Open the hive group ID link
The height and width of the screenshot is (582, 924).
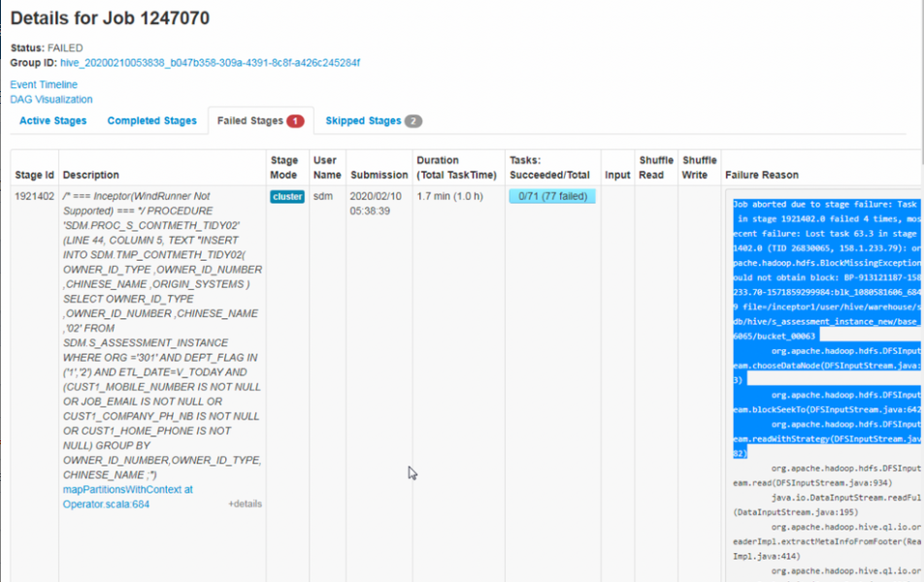point(210,62)
